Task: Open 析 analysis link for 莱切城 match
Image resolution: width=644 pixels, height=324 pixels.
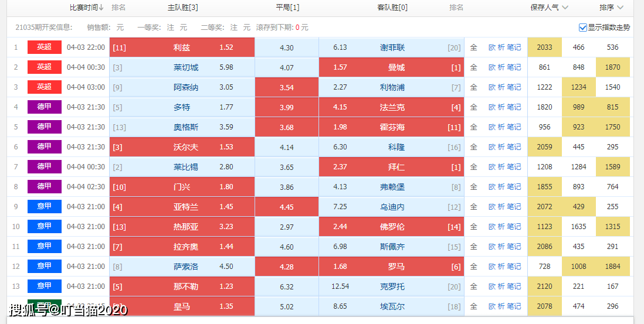Action: click(501, 67)
